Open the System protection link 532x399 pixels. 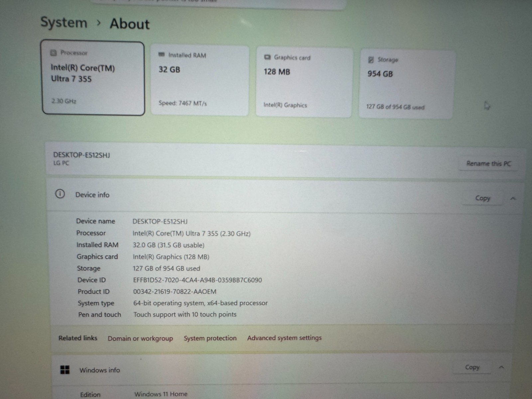(x=210, y=338)
